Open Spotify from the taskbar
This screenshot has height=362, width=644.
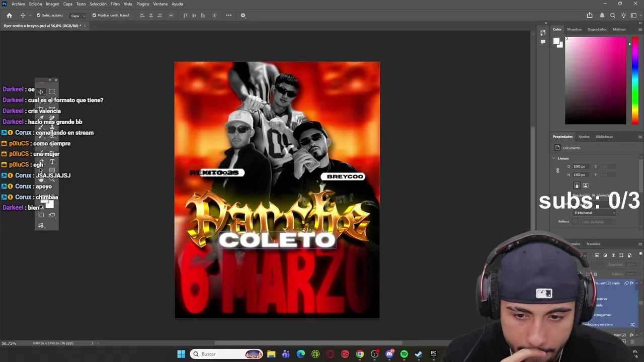point(404,354)
